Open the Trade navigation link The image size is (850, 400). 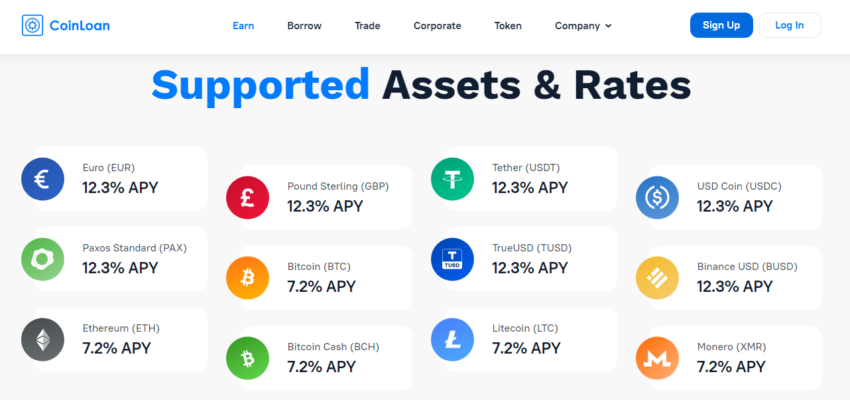click(368, 25)
